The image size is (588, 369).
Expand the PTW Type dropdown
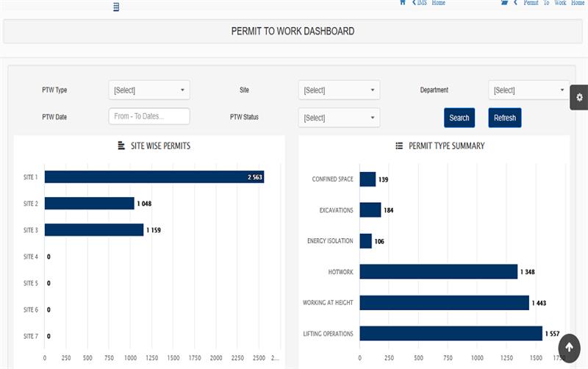point(149,90)
